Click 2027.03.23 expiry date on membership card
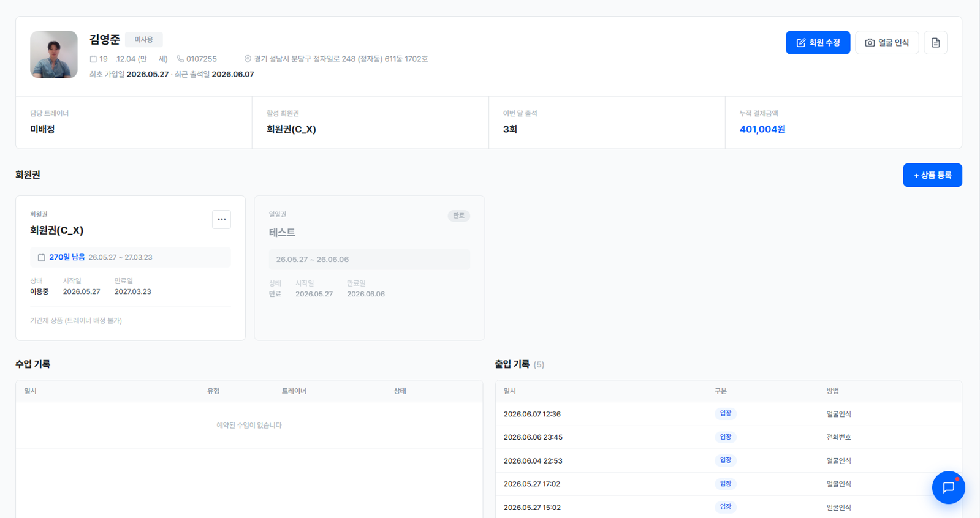 [132, 291]
